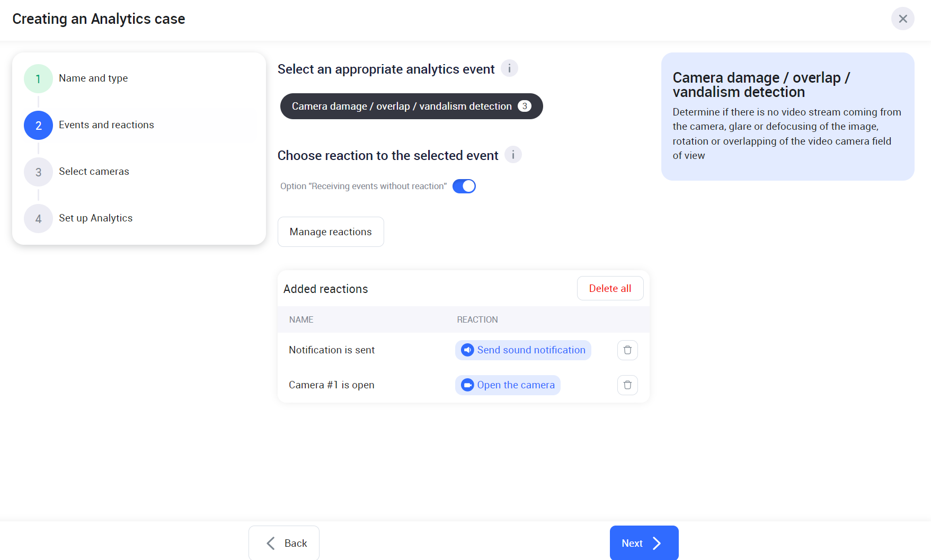
Task: Jump to Set up Analytics step
Action: coord(95,218)
